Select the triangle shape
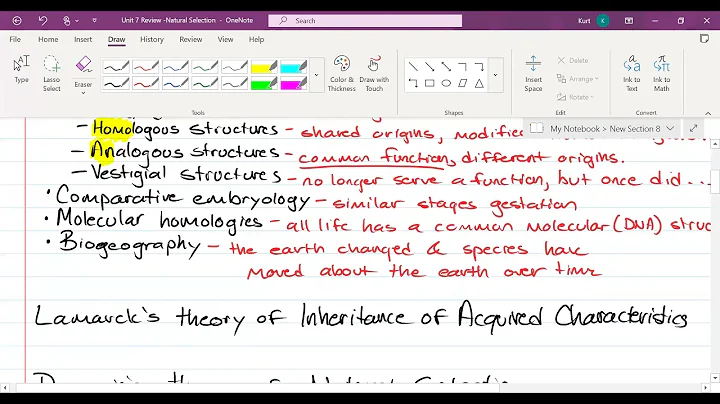The height and width of the screenshot is (404, 720). coord(479,84)
